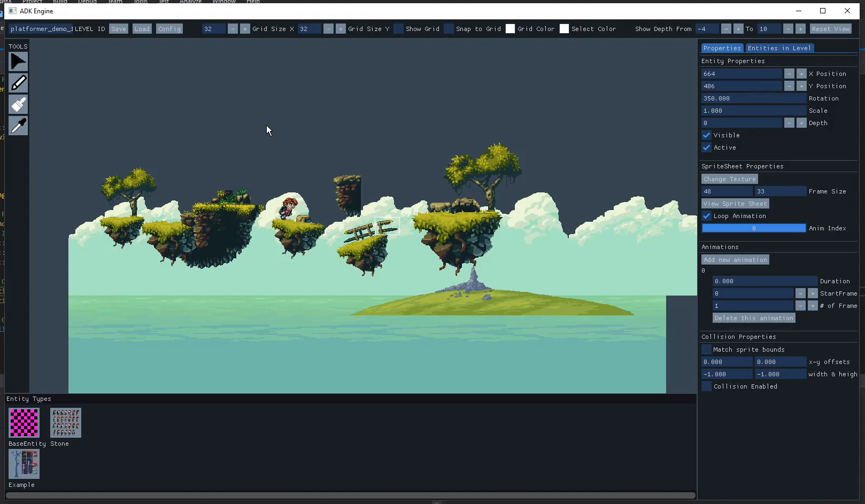865x504 pixels.
Task: Select the pencil draw tool
Action: (18, 83)
